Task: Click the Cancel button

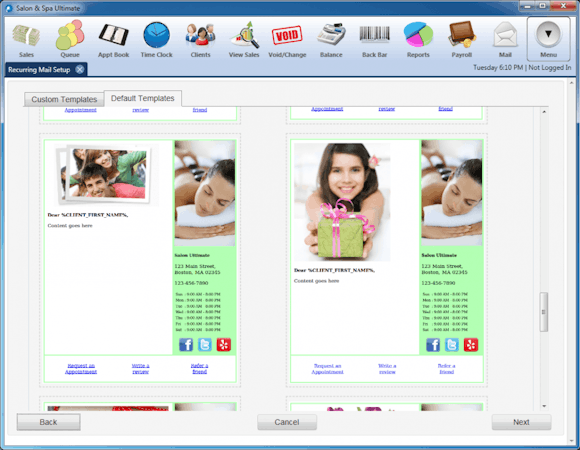Action: [287, 422]
